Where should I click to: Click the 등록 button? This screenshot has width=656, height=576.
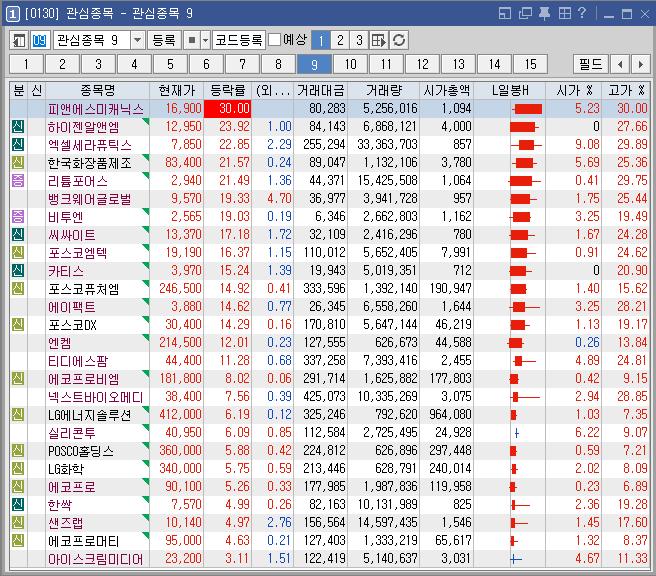pyautogui.click(x=164, y=41)
